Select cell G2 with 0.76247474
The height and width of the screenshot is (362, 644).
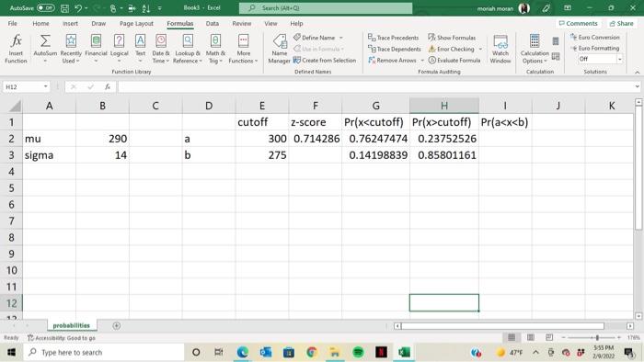(x=375, y=139)
